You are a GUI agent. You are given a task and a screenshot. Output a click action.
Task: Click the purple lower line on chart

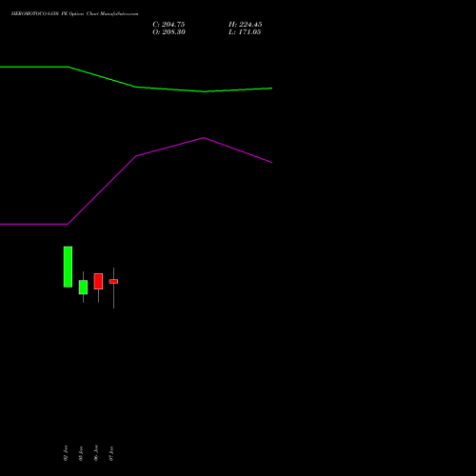136,156
